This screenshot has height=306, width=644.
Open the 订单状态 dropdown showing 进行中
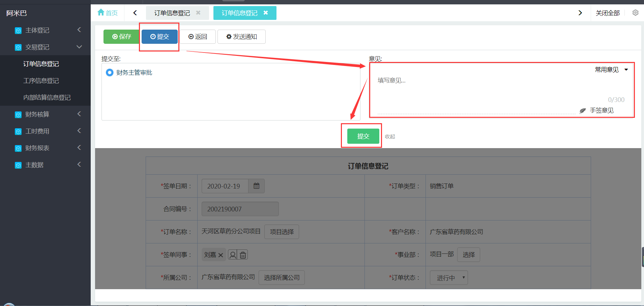pyautogui.click(x=448, y=278)
